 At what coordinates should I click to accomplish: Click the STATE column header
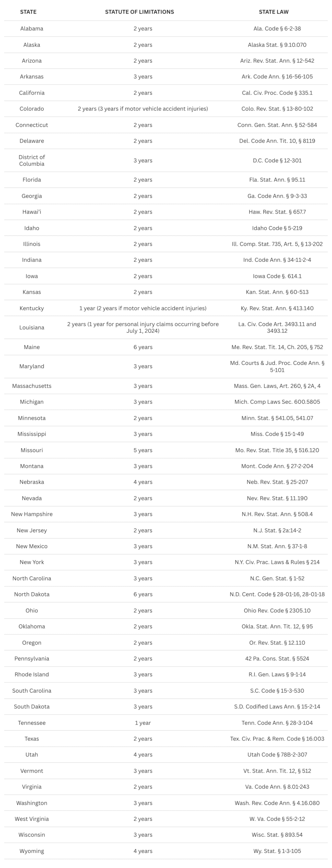pos(28,12)
